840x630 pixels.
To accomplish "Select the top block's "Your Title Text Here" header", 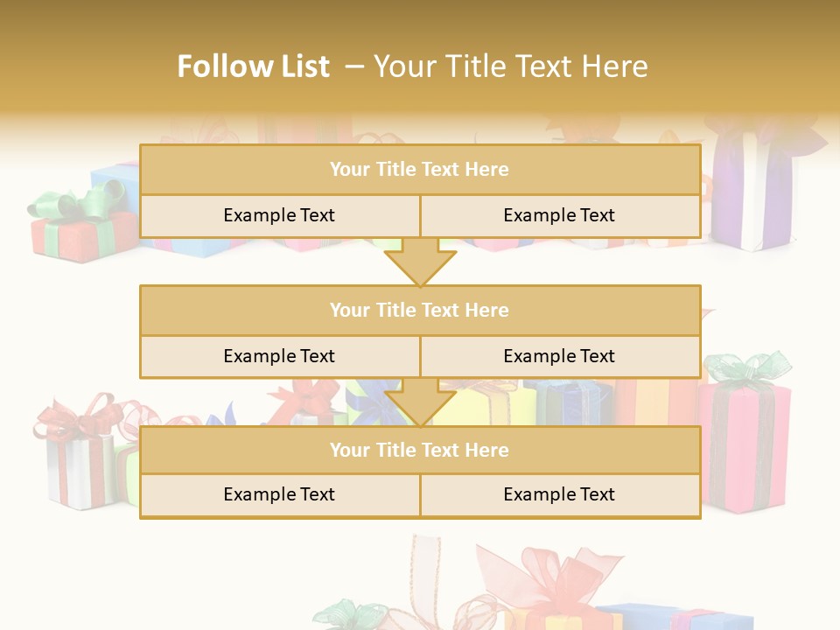I will coord(419,170).
